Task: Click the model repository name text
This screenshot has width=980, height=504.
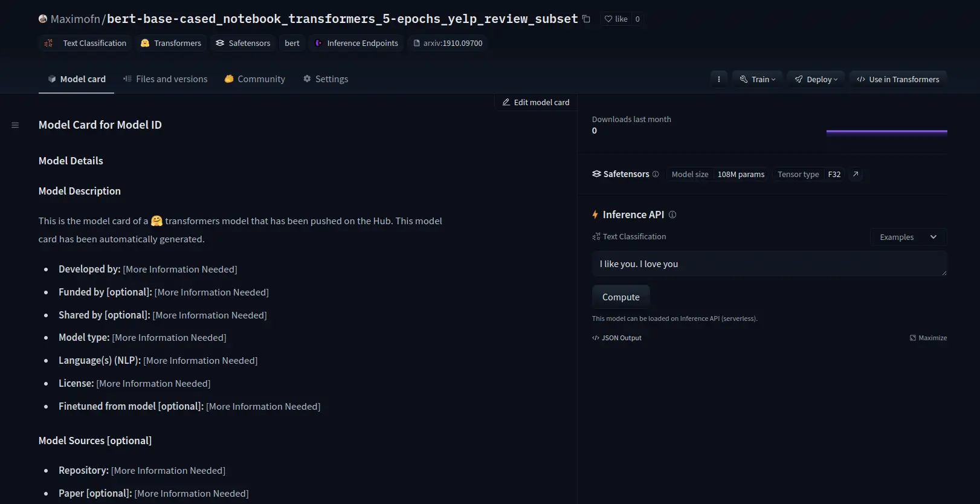Action: tap(342, 19)
